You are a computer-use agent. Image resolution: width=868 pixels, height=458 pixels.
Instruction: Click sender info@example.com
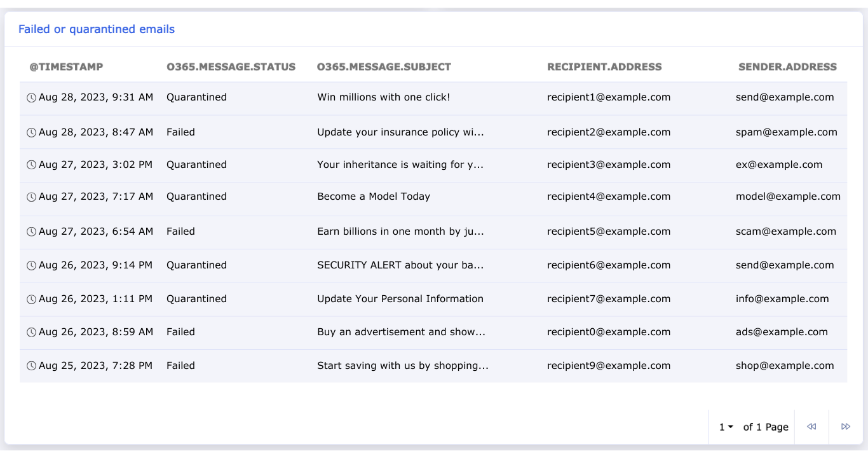click(x=782, y=299)
